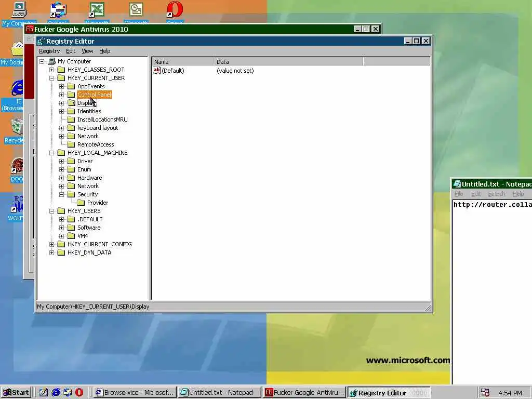Viewport: 532px width, 399px height.
Task: Click the My Computer icon in registry tree
Action: click(52, 61)
